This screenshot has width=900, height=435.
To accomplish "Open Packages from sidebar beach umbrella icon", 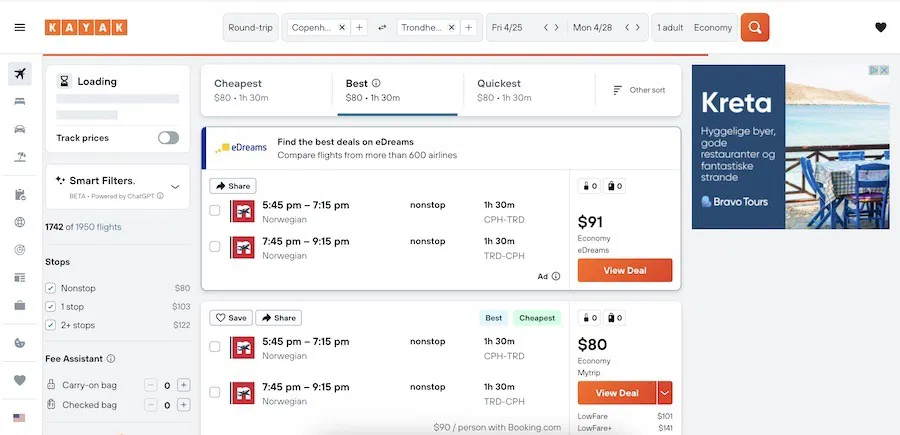I will tap(20, 156).
